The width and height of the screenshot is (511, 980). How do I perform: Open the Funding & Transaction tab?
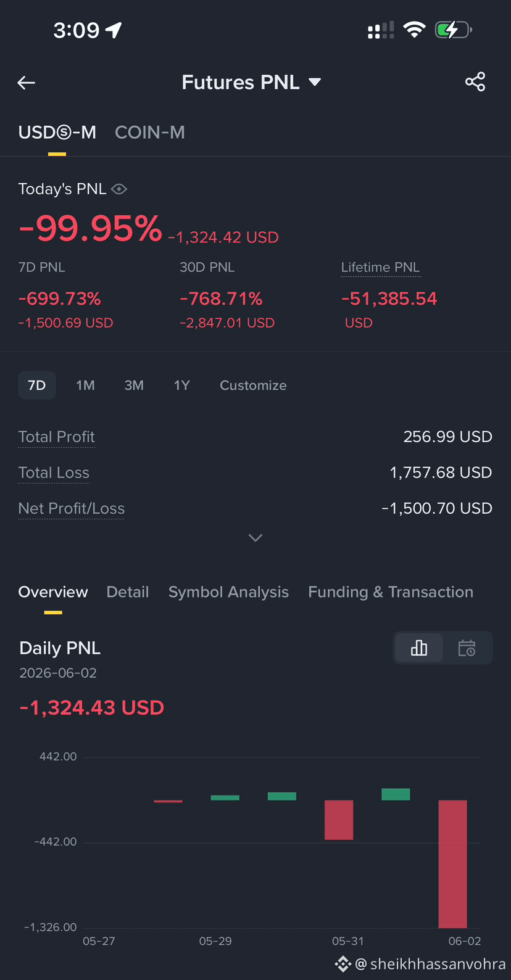[391, 592]
